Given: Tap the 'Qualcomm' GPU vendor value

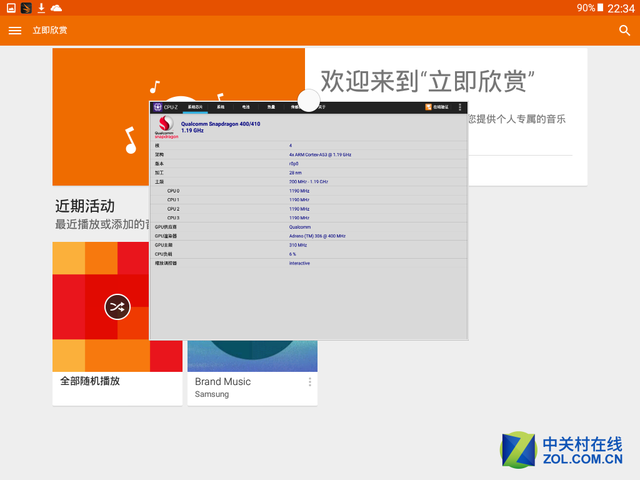Looking at the screenshot, I should click(x=300, y=227).
